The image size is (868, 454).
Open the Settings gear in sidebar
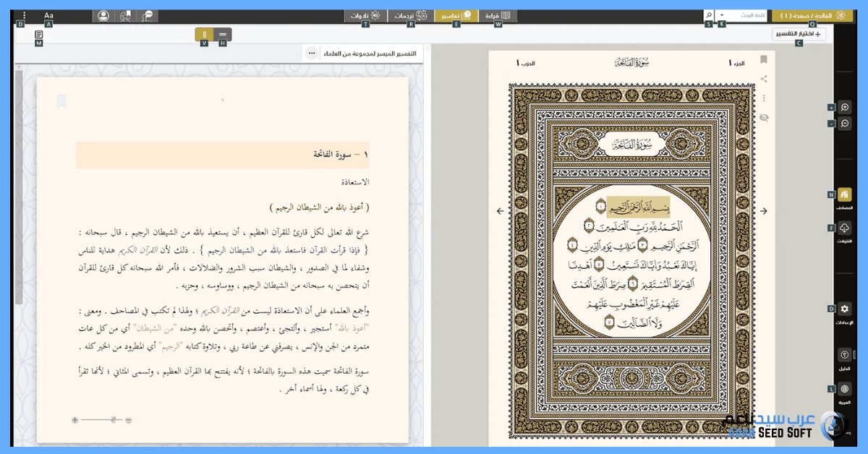coord(844,312)
